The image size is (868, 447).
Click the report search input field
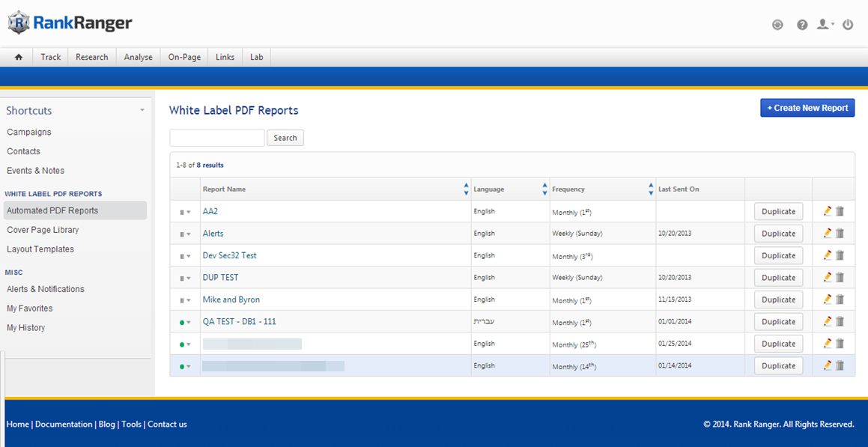pos(216,138)
